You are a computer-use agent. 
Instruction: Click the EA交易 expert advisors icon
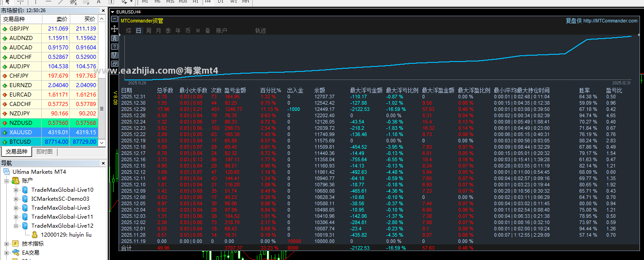[x=16, y=252]
